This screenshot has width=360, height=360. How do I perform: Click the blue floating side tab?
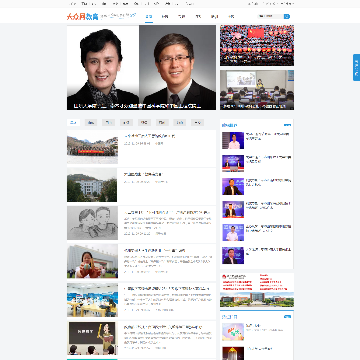[x=356, y=68]
